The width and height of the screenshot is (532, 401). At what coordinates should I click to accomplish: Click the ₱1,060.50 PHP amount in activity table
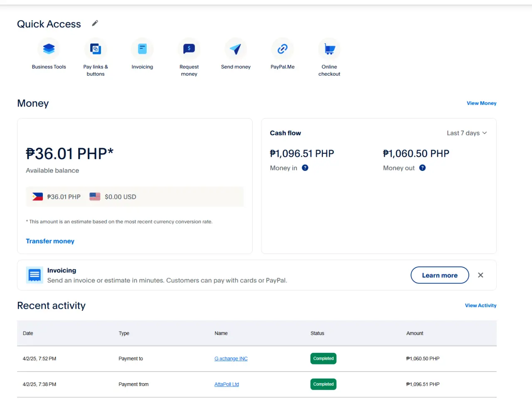[423, 359]
